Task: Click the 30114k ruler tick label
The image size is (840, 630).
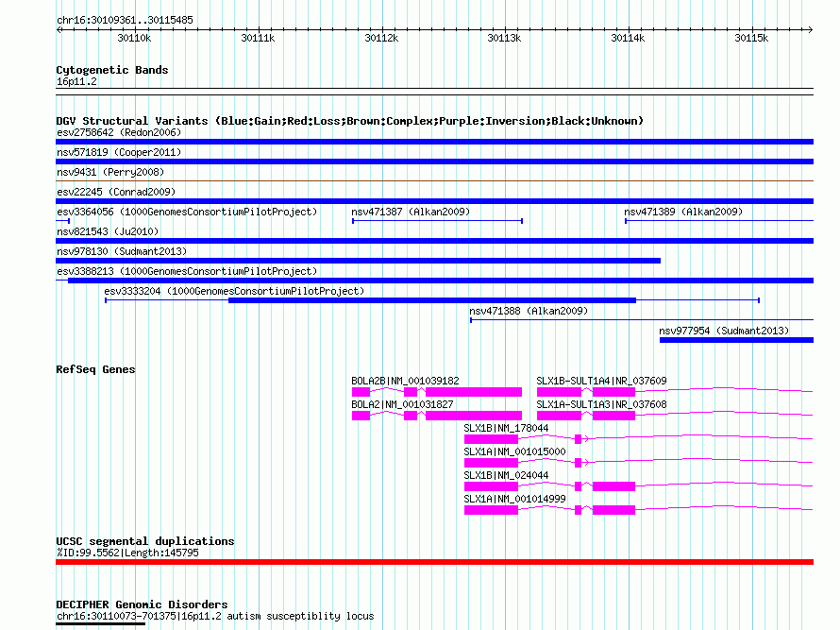Action: pos(628,38)
